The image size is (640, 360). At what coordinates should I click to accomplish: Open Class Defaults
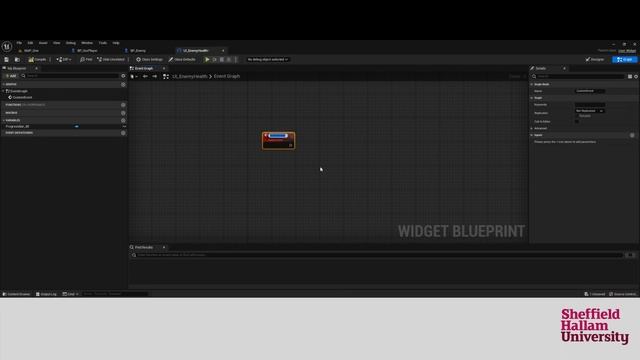(x=182, y=60)
